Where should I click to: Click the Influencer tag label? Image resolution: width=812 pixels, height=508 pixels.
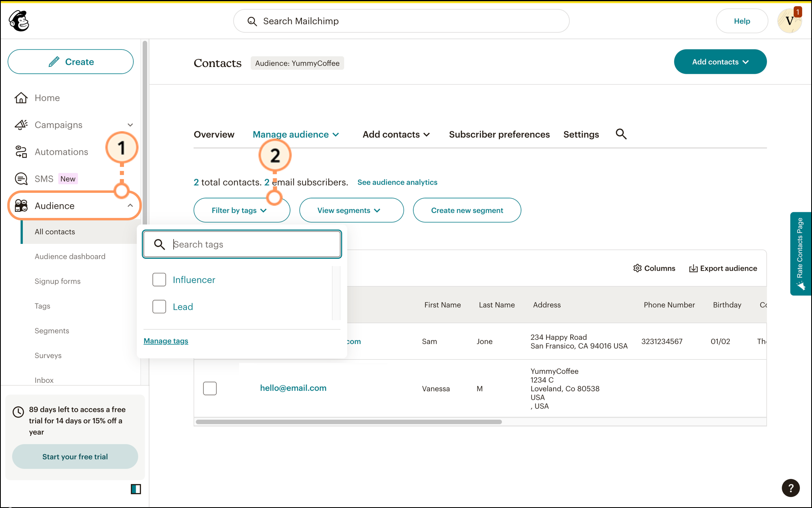click(x=194, y=280)
